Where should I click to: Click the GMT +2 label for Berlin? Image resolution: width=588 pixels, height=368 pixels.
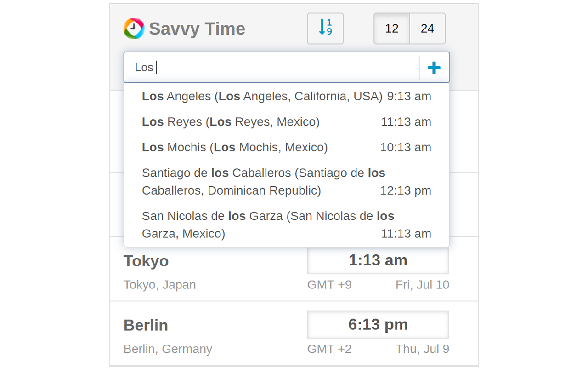pyautogui.click(x=329, y=349)
